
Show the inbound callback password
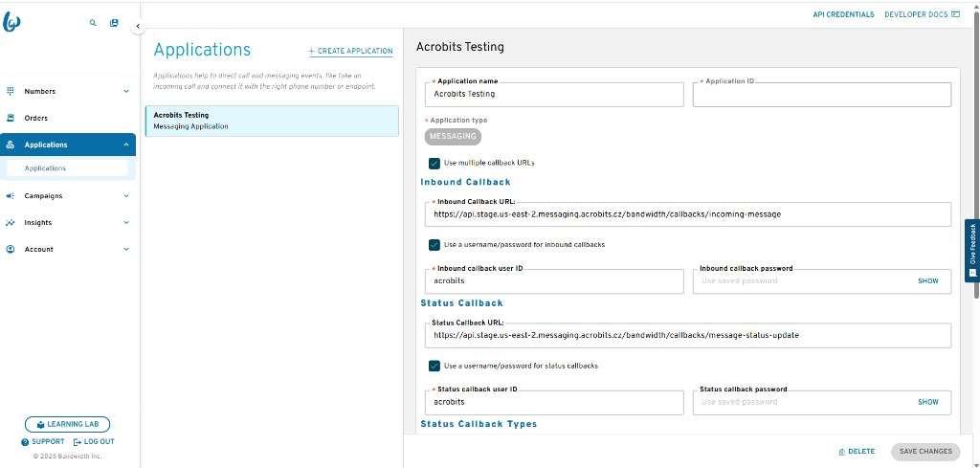(928, 281)
